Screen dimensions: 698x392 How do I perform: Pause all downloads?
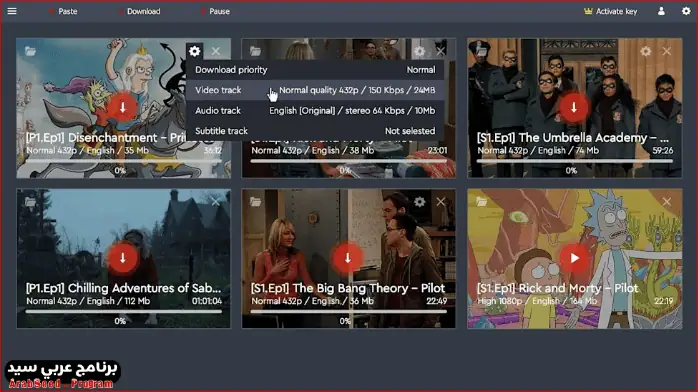coord(215,11)
